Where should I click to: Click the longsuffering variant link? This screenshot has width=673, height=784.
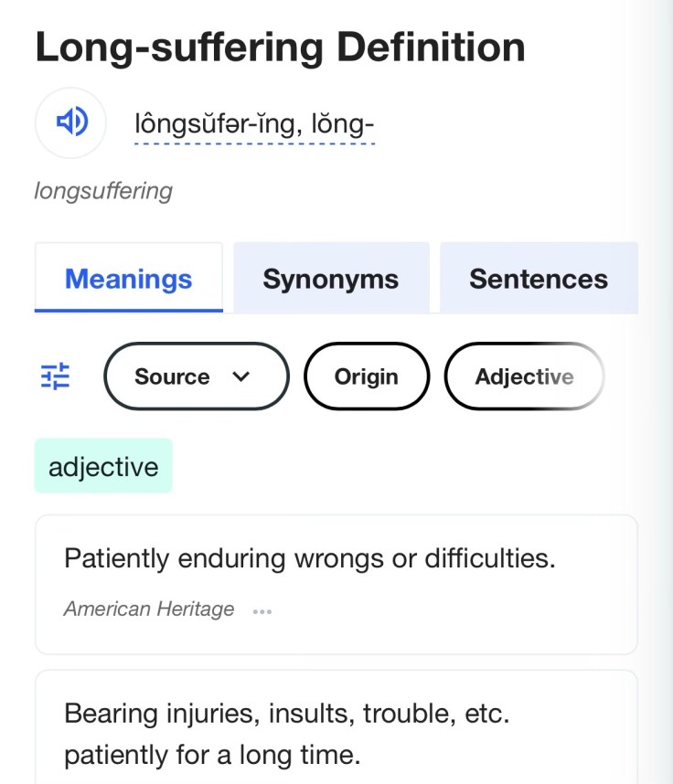pos(102,191)
